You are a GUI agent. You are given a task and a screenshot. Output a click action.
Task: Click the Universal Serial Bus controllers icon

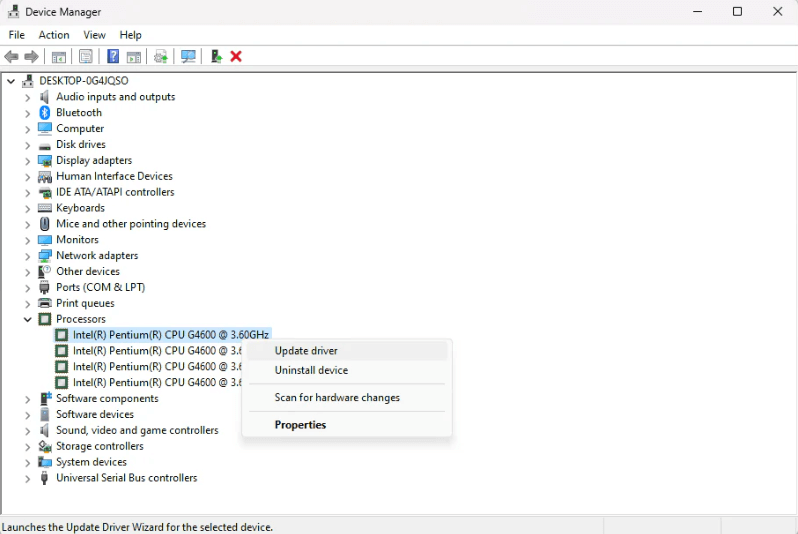point(45,478)
